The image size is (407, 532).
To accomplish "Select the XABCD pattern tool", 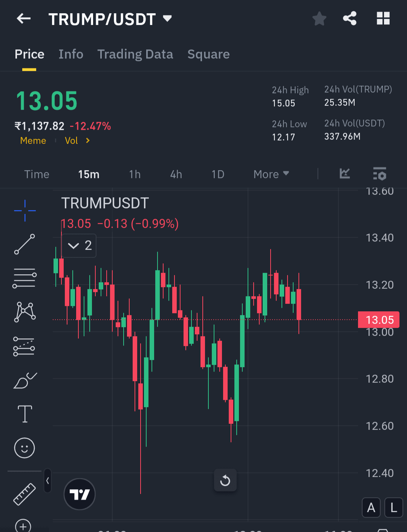I will pos(25,312).
